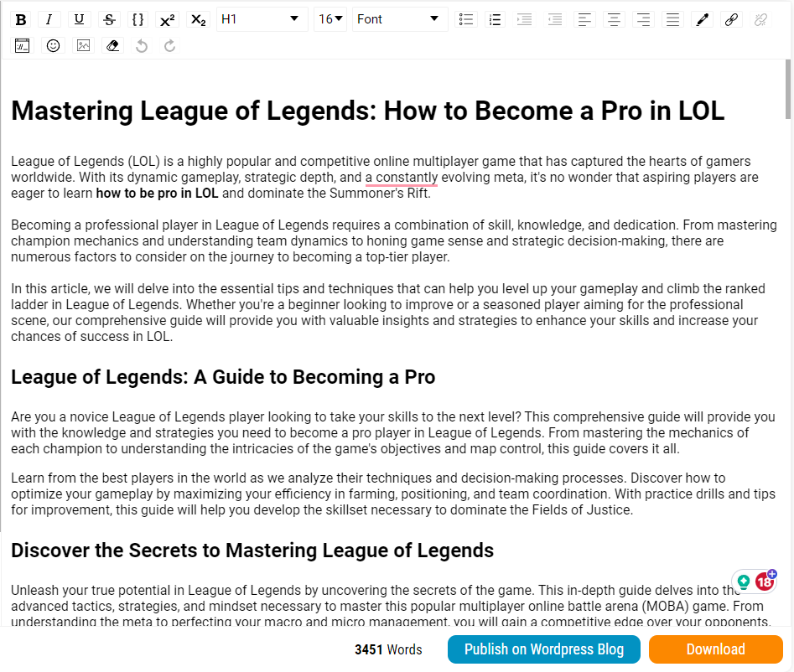Click the orange Download button
794x672 pixels.
pos(715,649)
